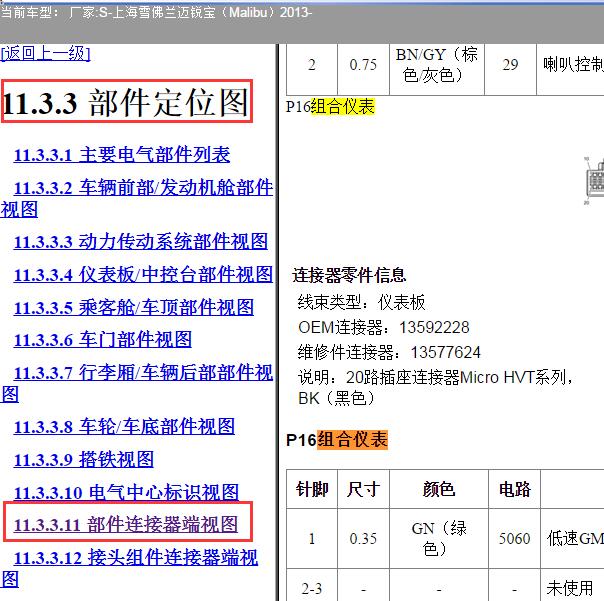This screenshot has width=604, height=601.
Task: Open 11.3.3.10 电气中心标识视图
Action: [x=126, y=492]
